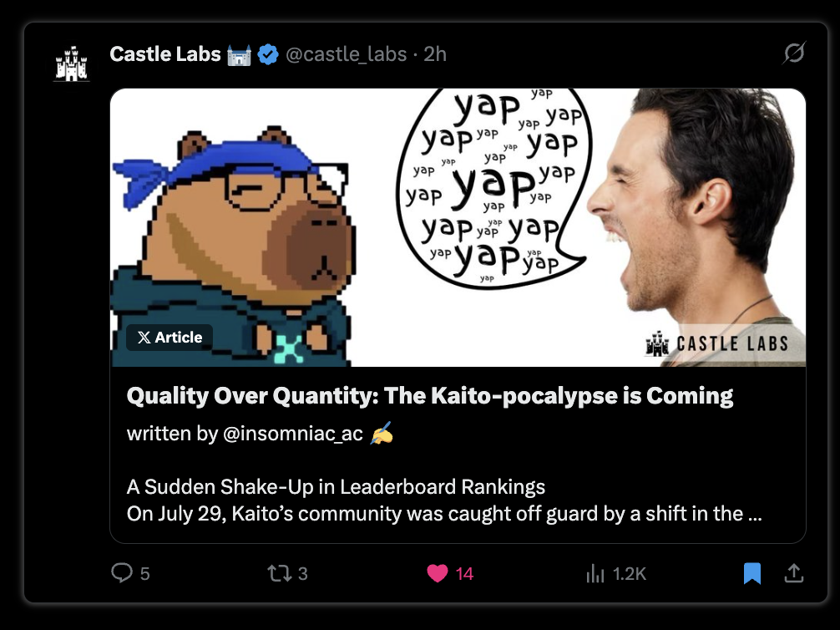Click the castle emoji beside Castle Labs
840x630 pixels.
coord(239,54)
